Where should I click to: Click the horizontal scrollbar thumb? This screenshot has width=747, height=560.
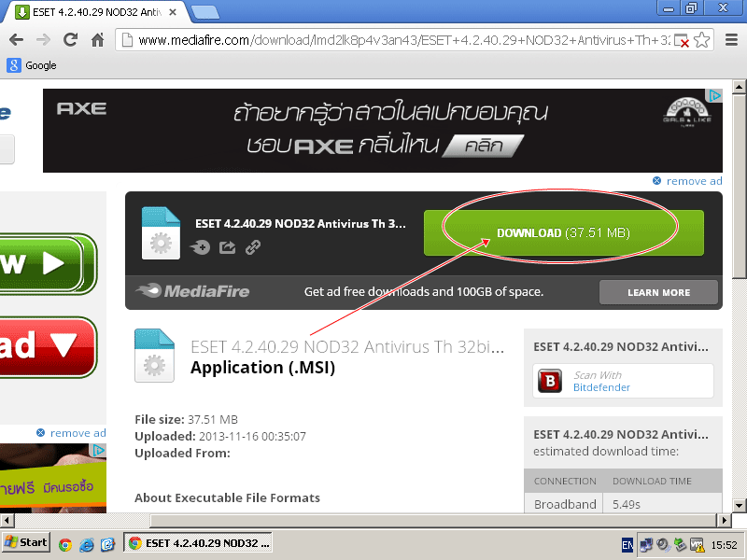click(433, 521)
